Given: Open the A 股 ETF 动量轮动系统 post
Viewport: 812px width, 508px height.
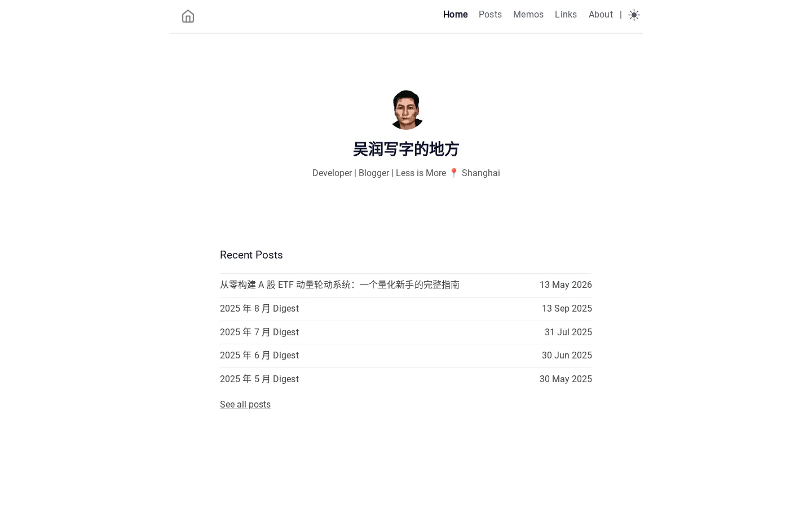Looking at the screenshot, I should (x=339, y=285).
